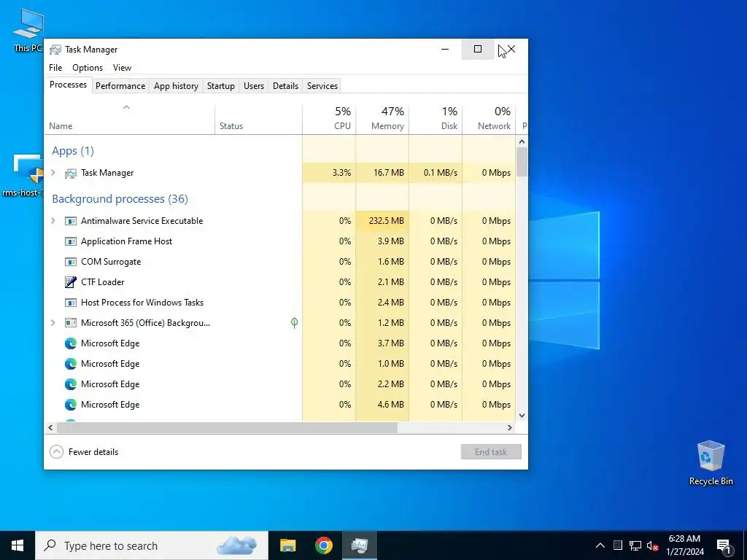Click the Edge icon with 4.6 MB memory
Viewport: 747px width, 560px height.
(x=71, y=405)
